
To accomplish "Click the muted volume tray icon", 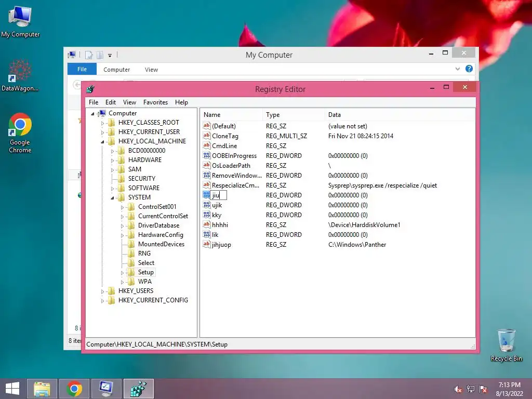I will 458,389.
